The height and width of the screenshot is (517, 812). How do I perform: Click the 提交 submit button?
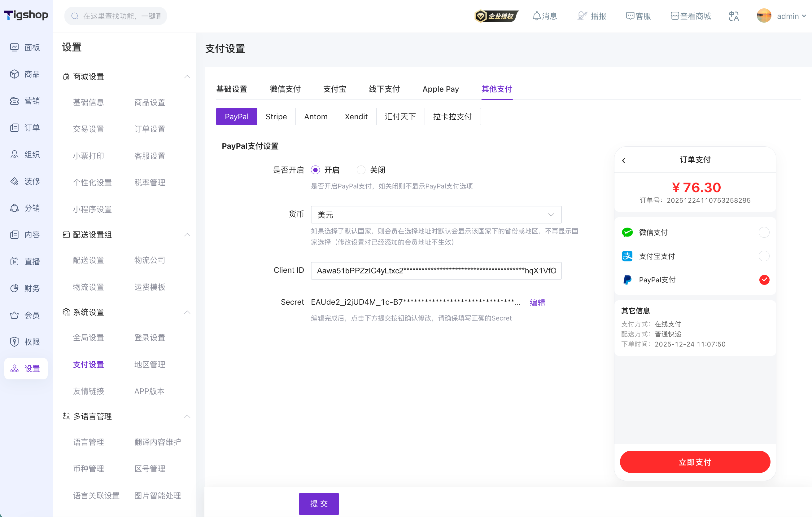click(319, 503)
